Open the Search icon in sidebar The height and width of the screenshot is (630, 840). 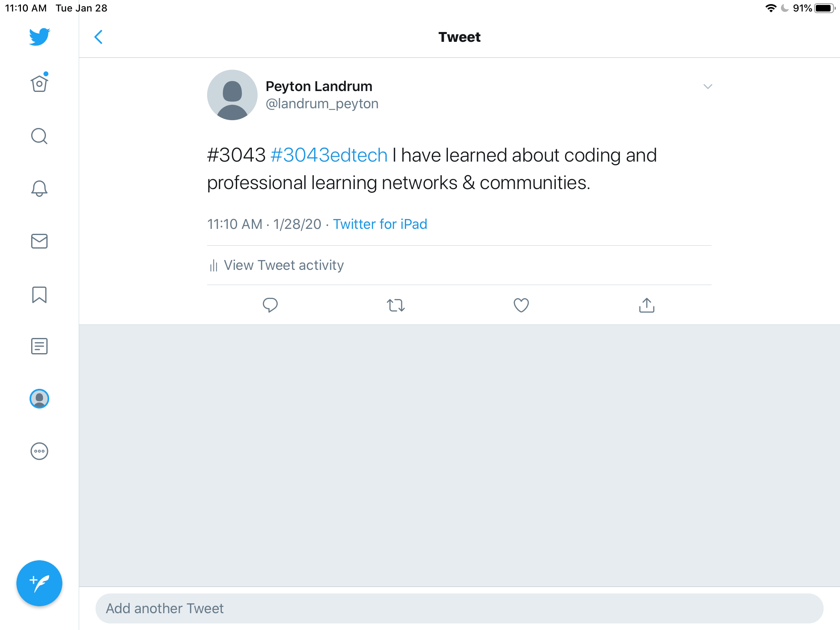(x=39, y=136)
